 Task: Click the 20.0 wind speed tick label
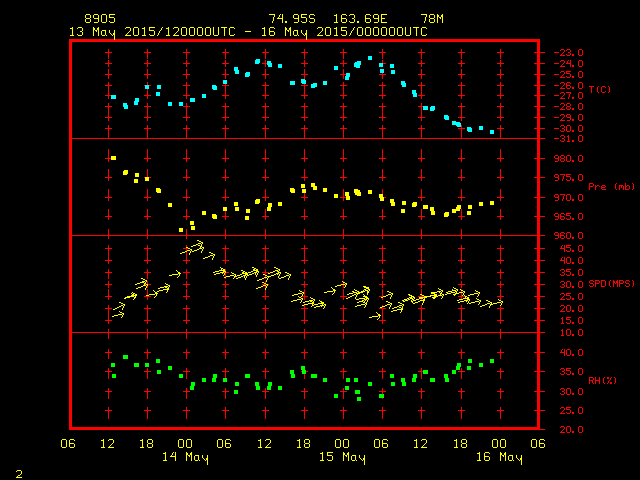[571, 309]
